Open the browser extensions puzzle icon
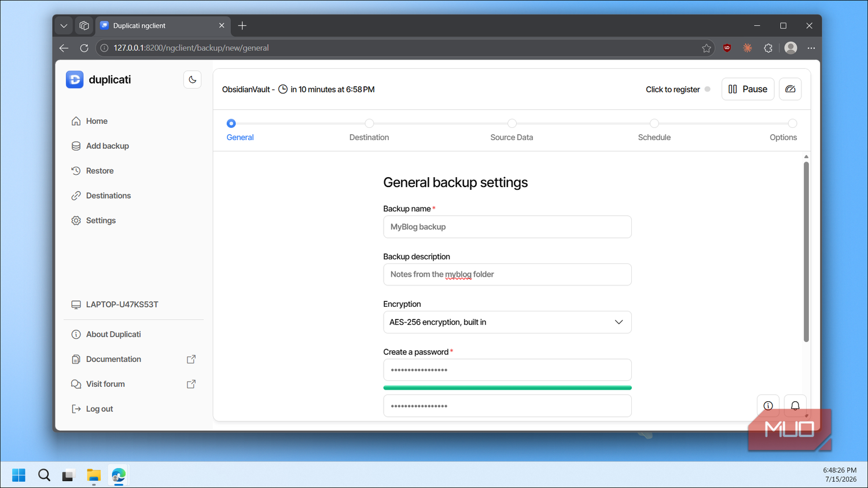The image size is (868, 488). tap(768, 48)
